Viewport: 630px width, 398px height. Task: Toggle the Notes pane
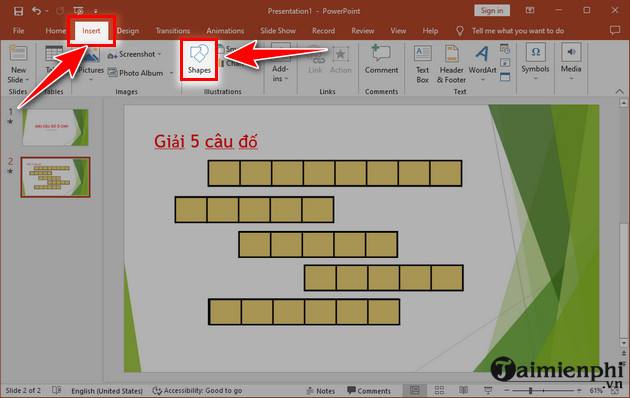click(x=320, y=390)
